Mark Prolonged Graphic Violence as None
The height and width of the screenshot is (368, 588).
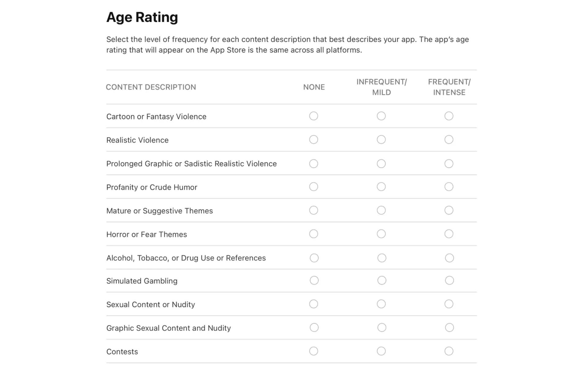pos(314,163)
